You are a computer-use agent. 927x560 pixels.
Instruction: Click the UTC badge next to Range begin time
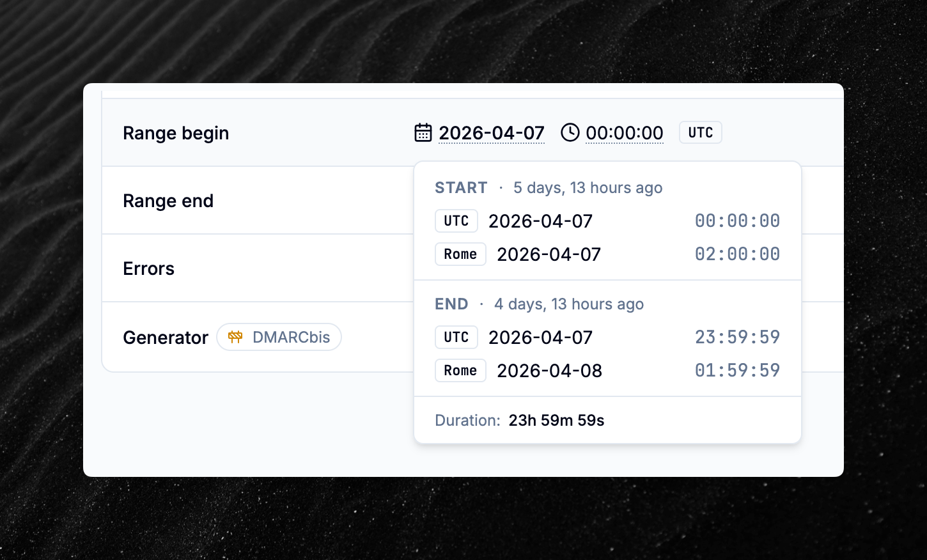[x=700, y=132]
